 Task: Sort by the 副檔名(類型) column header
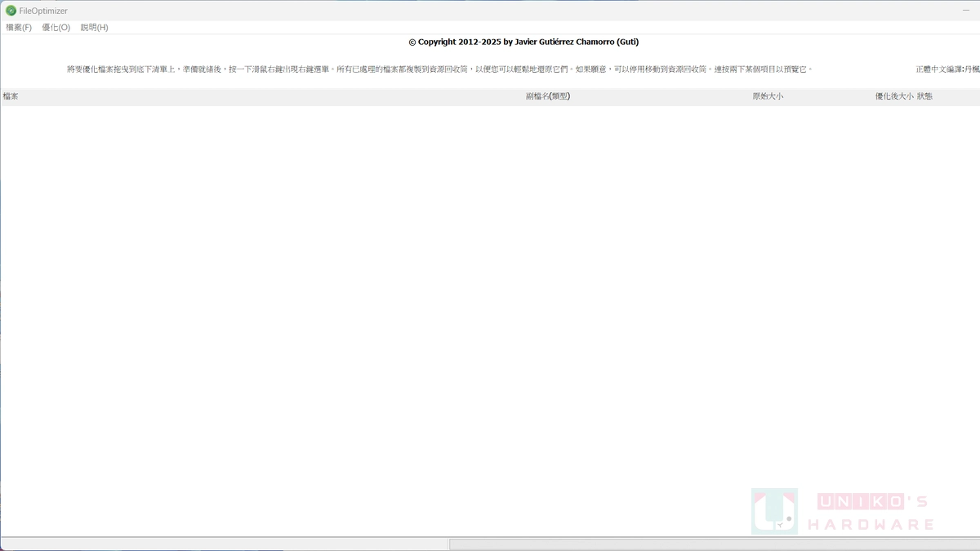tap(547, 96)
